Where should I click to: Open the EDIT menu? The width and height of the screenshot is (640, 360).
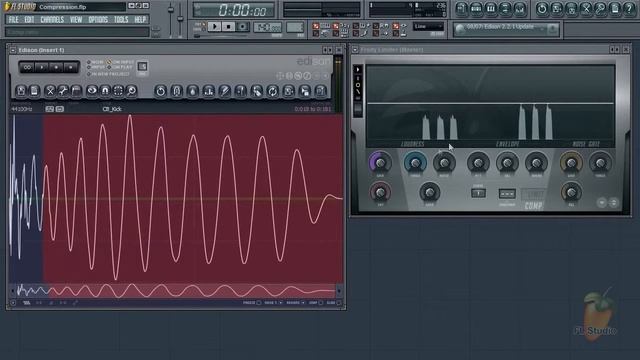coord(29,20)
